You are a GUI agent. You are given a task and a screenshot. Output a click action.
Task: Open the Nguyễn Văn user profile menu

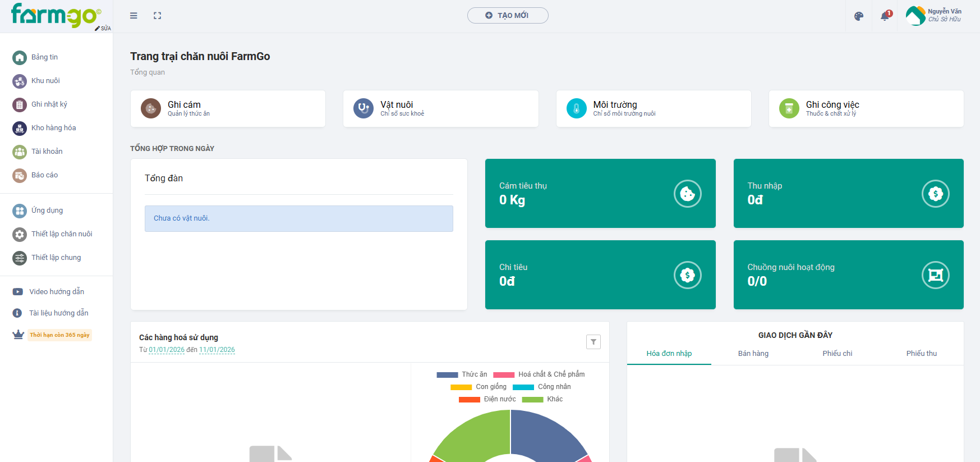(934, 16)
